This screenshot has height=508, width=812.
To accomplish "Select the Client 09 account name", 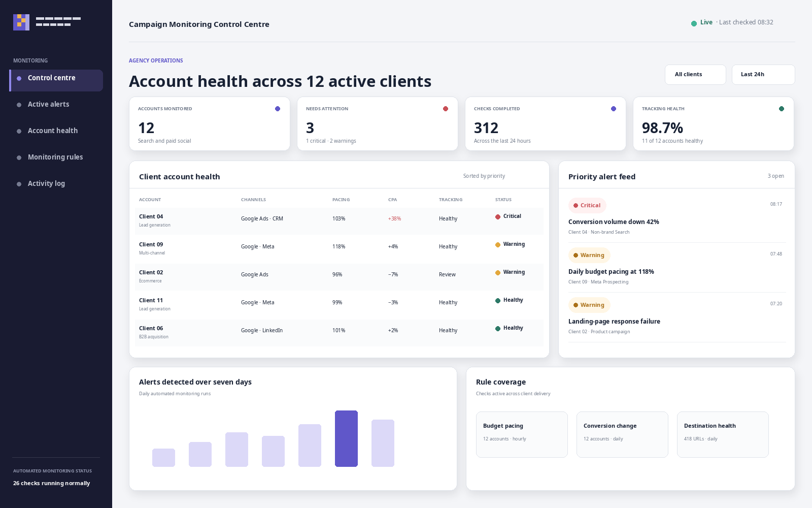I will 151,244.
